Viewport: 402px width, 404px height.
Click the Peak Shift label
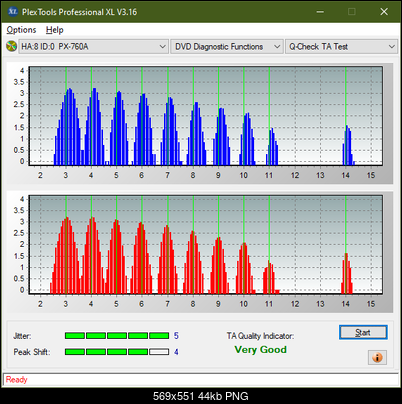click(32, 352)
